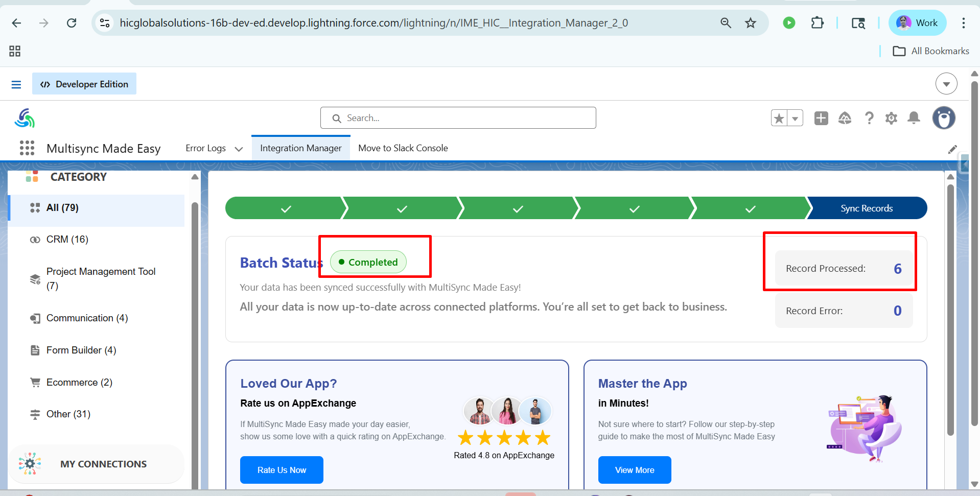
Task: Click the Salesforce setup gear icon
Action: click(x=891, y=119)
